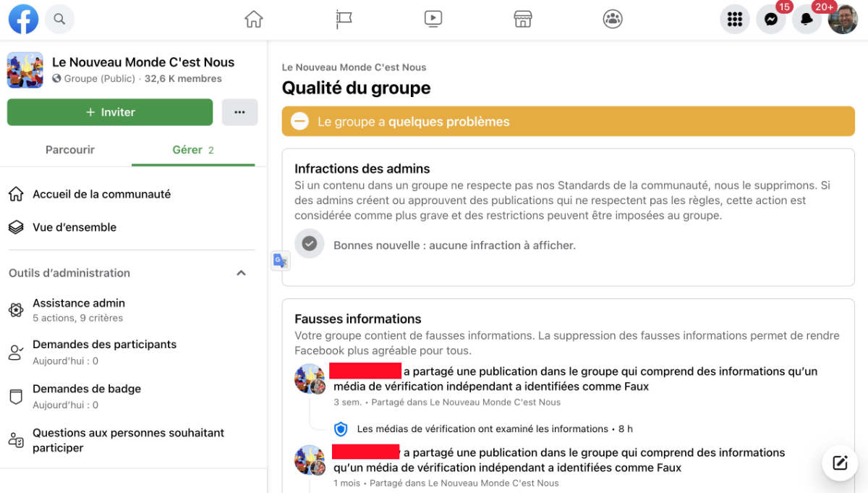This screenshot has height=493, width=868.
Task: Open Questions aux personnes souhaitant participer
Action: pos(130,440)
